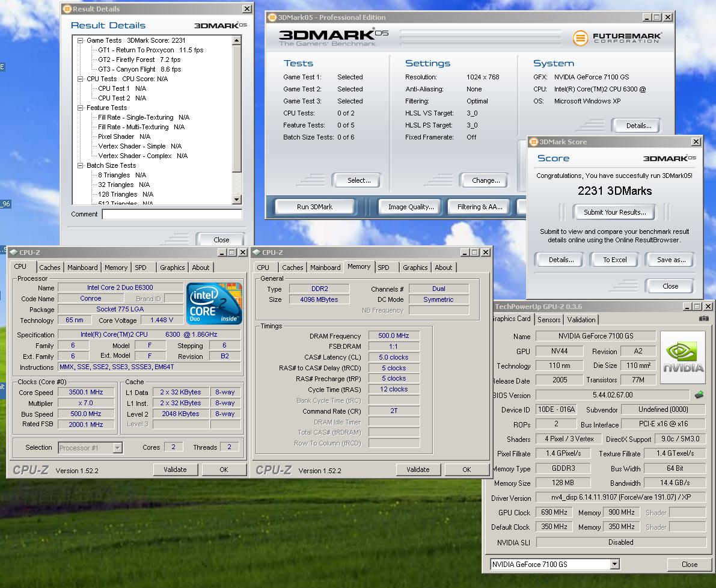Image resolution: width=716 pixels, height=588 pixels.
Task: Click the 2231 3DMarks score text
Action: (614, 191)
